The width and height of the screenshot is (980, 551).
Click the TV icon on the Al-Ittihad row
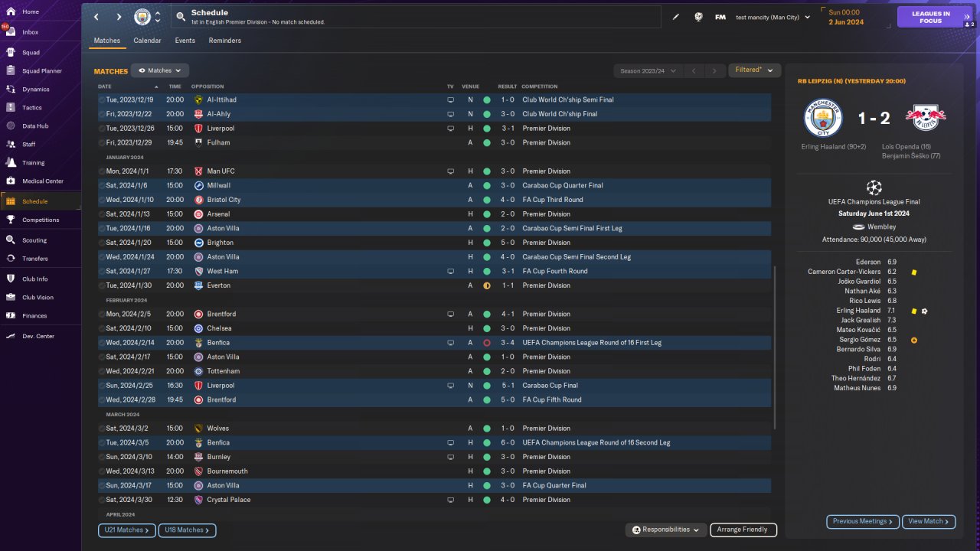tap(450, 99)
